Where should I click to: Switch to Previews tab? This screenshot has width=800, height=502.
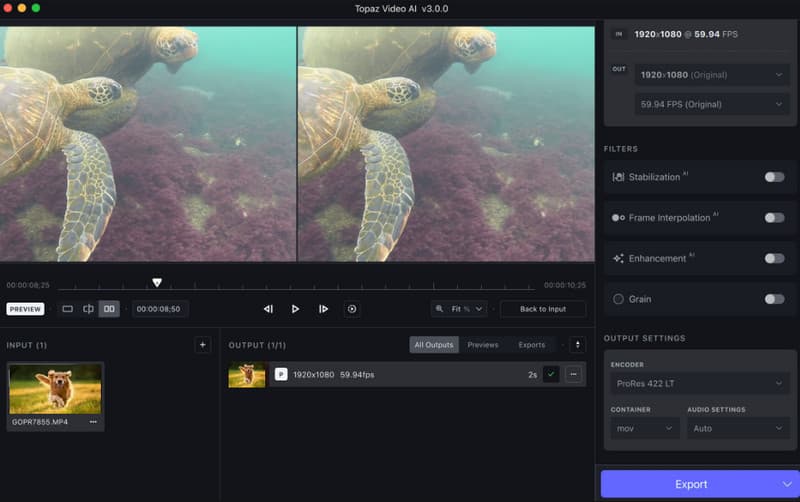click(483, 345)
